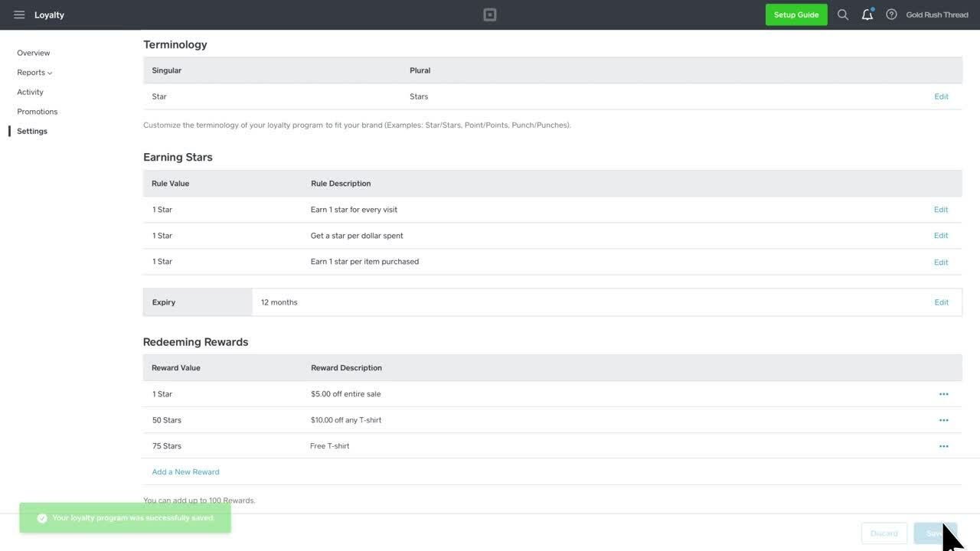Open the Gold Rush Thread account menu
980x551 pixels.
tap(937, 15)
